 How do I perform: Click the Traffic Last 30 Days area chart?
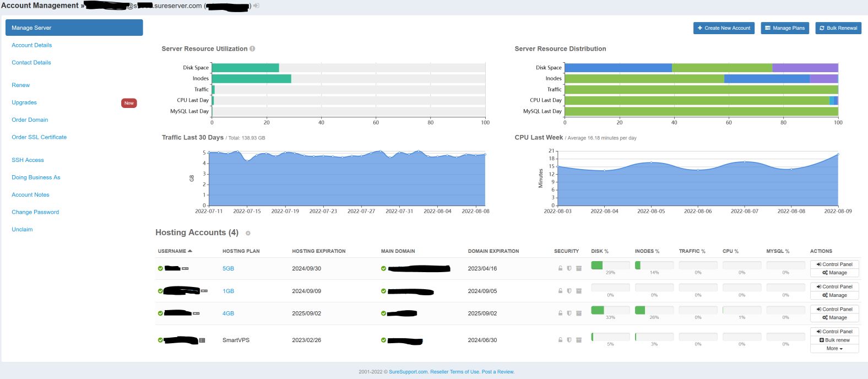348,178
